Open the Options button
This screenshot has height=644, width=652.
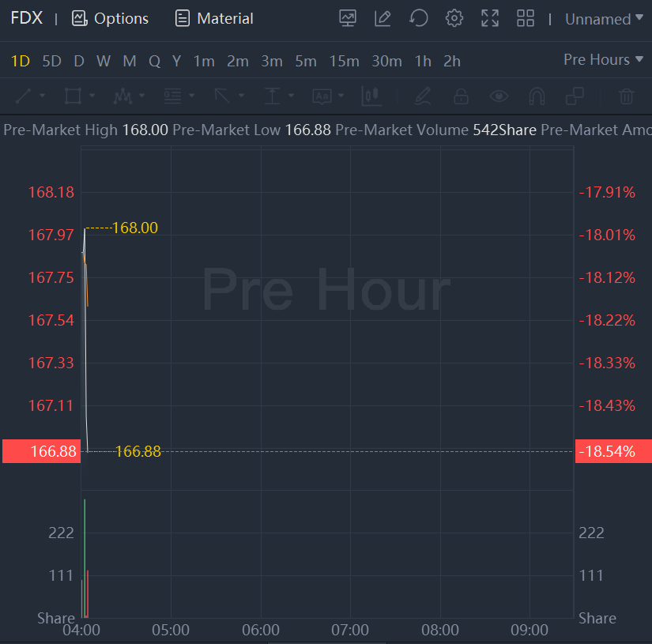[x=110, y=18]
